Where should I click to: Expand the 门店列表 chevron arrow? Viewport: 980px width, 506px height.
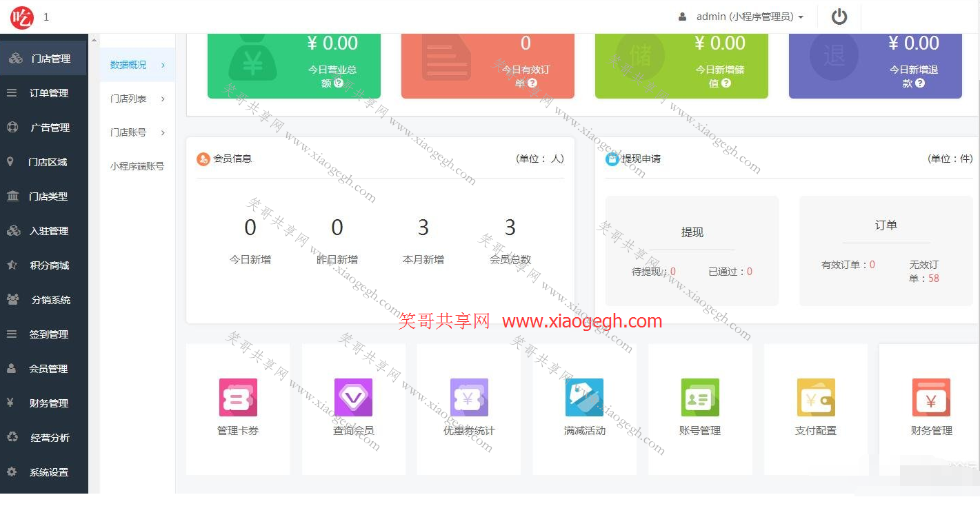tap(163, 99)
